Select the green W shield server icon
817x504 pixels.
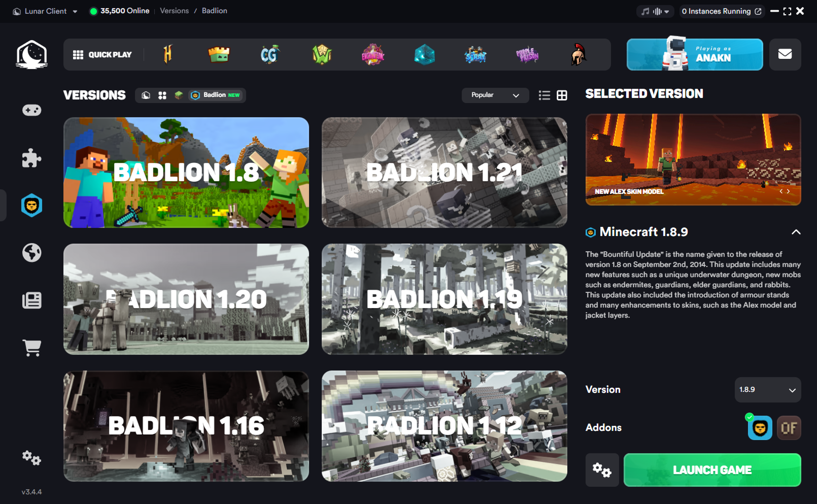(321, 54)
